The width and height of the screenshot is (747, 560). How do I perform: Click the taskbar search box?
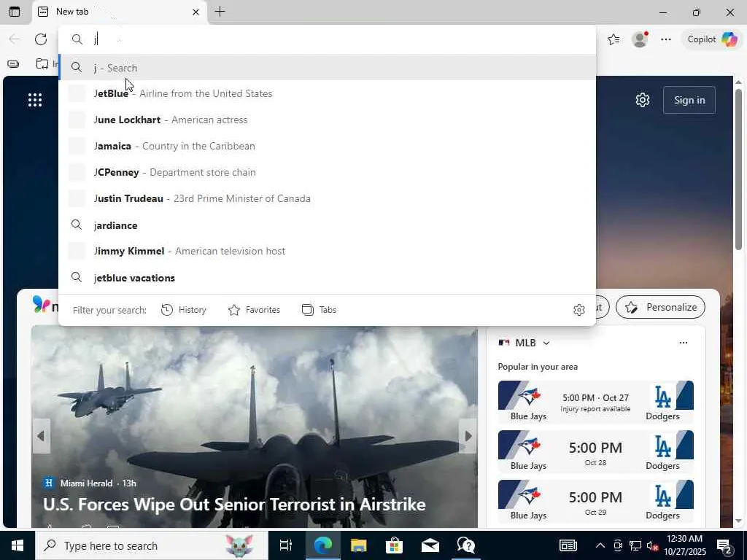click(152, 545)
